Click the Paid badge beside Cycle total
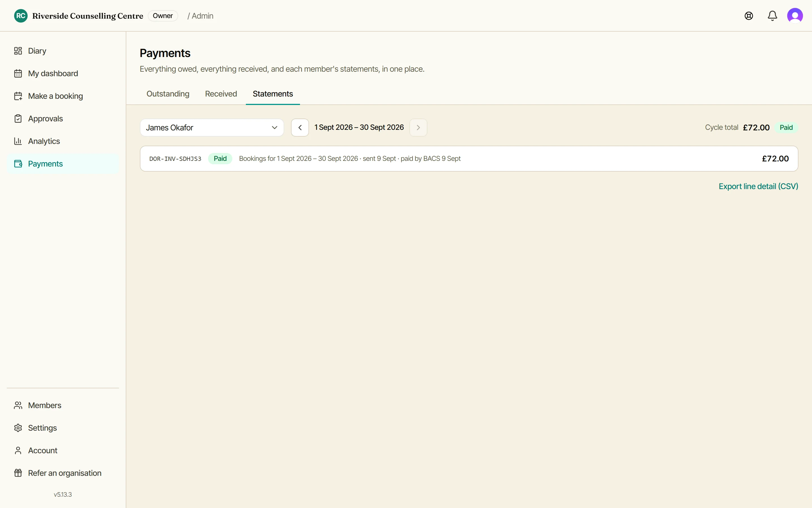Image resolution: width=812 pixels, height=508 pixels. click(786, 128)
